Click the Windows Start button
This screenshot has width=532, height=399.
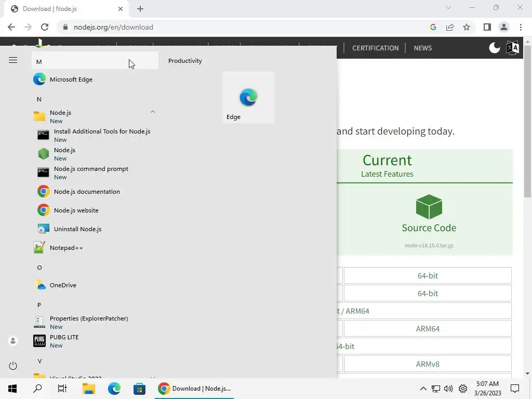(12, 388)
